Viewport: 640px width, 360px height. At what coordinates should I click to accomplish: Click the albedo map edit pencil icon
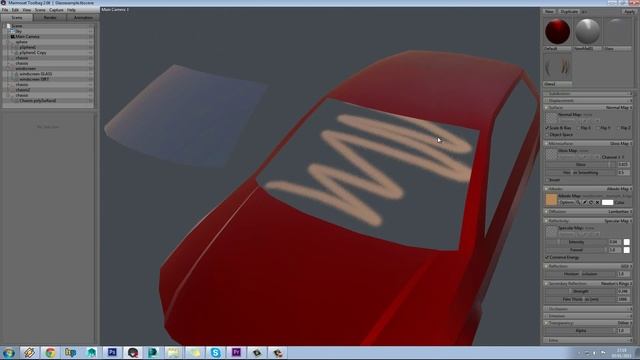[x=584, y=202]
